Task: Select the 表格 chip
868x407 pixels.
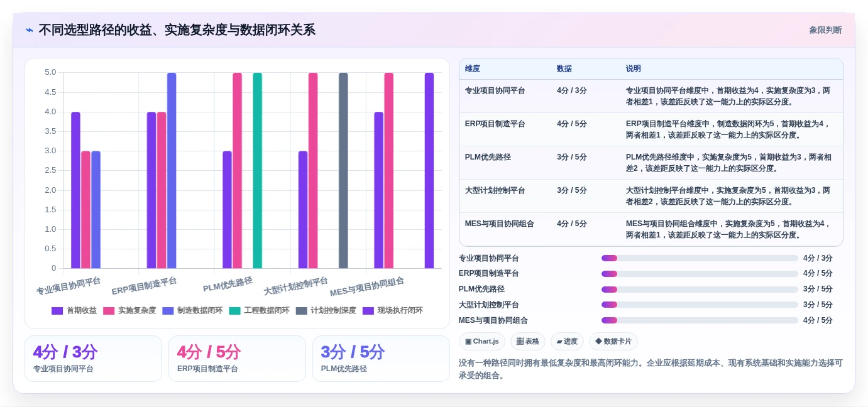Action: click(528, 342)
